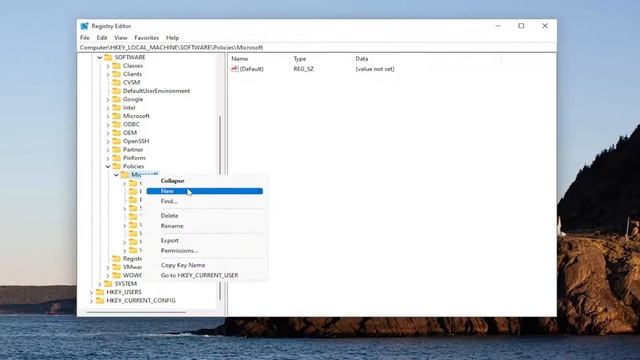640x360 pixels.
Task: Select the SOFTWARE folder icon
Action: click(x=108, y=57)
